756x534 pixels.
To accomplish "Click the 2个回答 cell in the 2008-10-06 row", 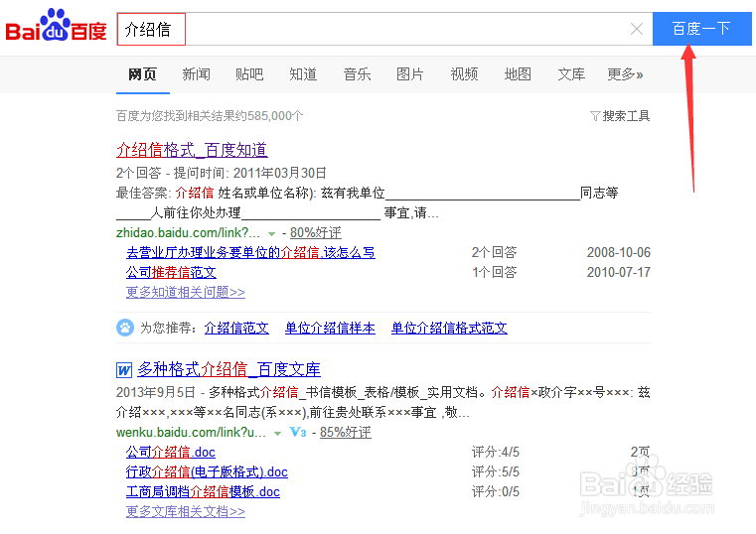I will [494, 252].
